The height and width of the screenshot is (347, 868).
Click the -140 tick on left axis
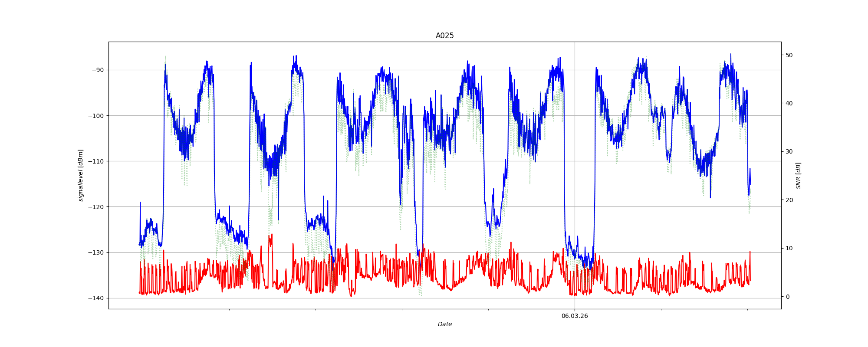click(96, 298)
